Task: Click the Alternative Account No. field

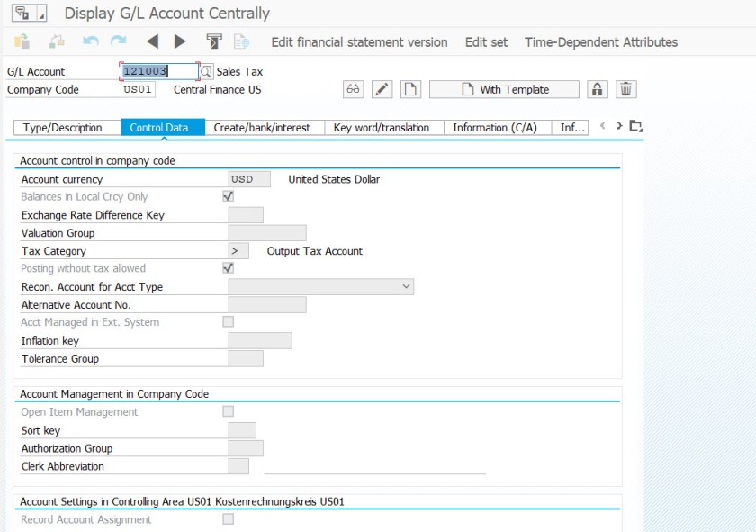Action: [267, 305]
